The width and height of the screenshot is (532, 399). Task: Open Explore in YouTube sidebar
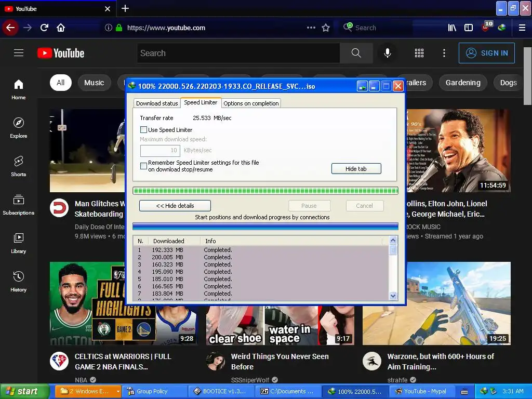click(x=19, y=128)
